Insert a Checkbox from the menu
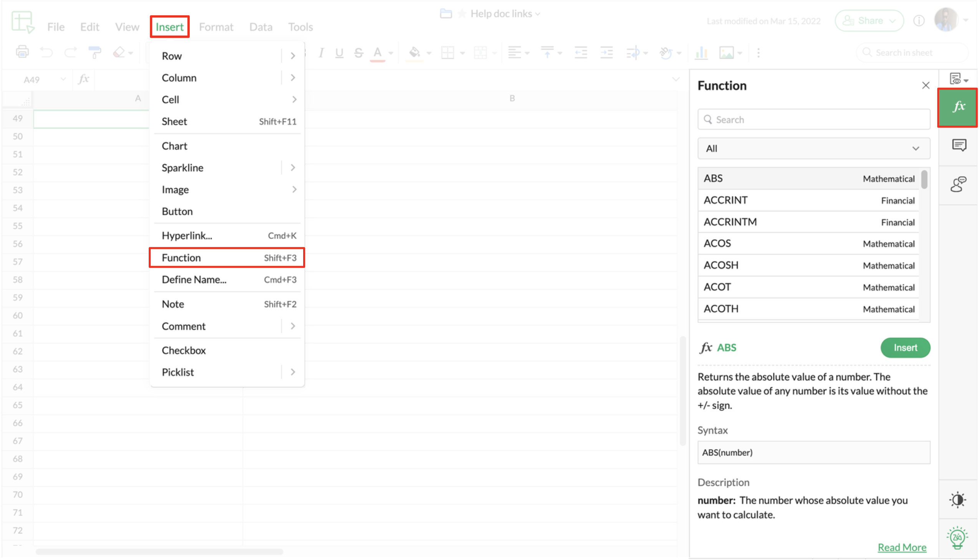979x560 pixels. coord(184,350)
